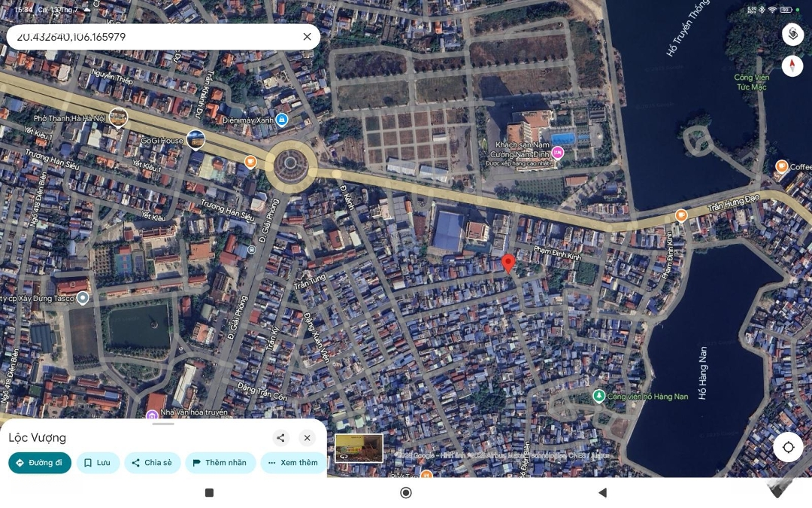Center map on my current location
Viewport: 812px width, 508px height.
pyautogui.click(x=788, y=447)
